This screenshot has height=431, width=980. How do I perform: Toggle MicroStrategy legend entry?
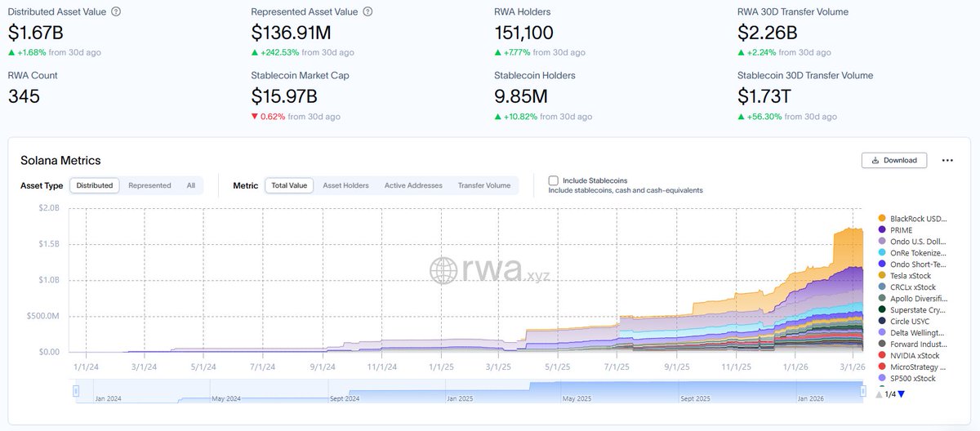(912, 367)
